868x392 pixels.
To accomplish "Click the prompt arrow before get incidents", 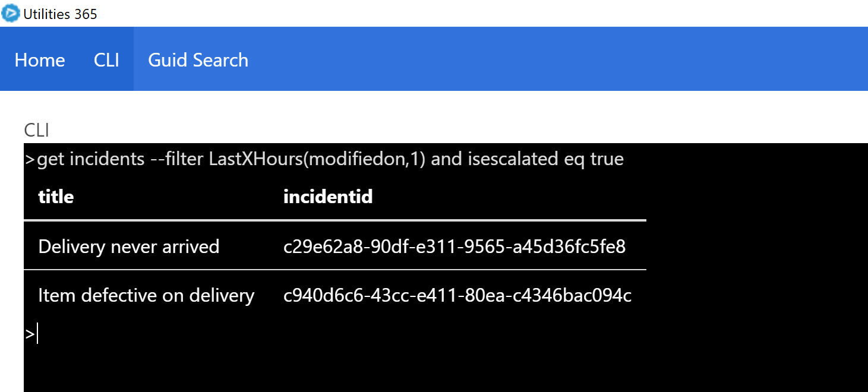I will (30, 160).
